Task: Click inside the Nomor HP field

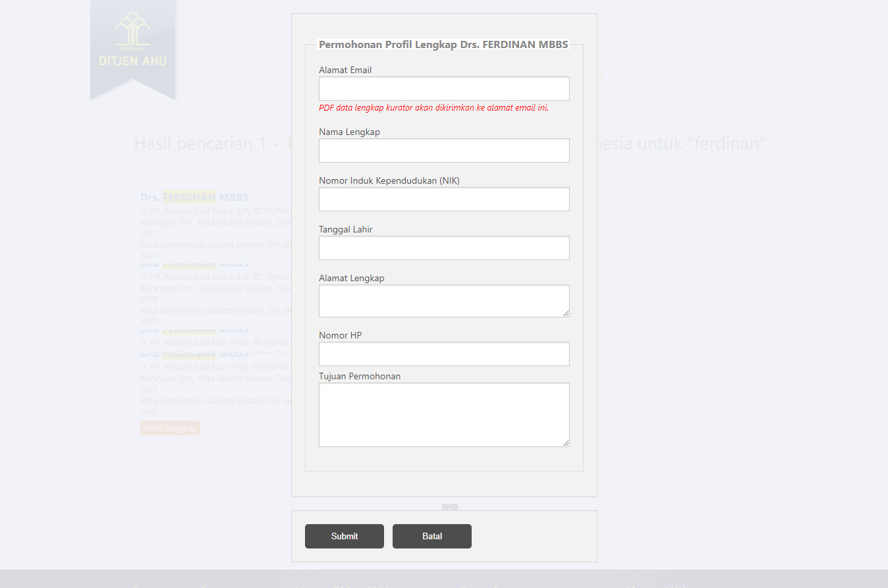Action: (444, 354)
